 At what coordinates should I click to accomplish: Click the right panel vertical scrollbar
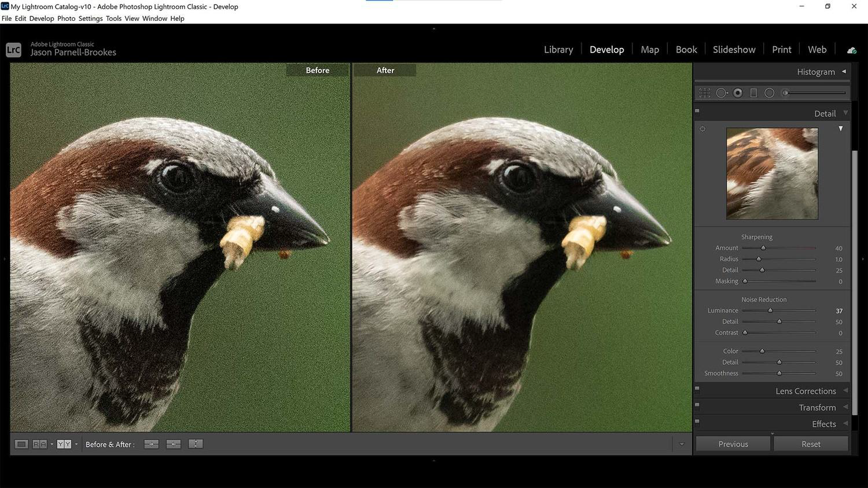[x=854, y=283]
